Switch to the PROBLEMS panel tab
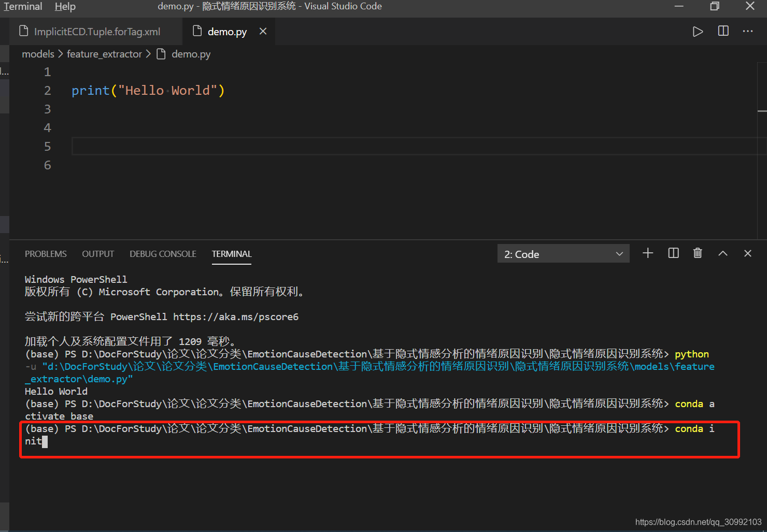The width and height of the screenshot is (767, 532). [46, 254]
